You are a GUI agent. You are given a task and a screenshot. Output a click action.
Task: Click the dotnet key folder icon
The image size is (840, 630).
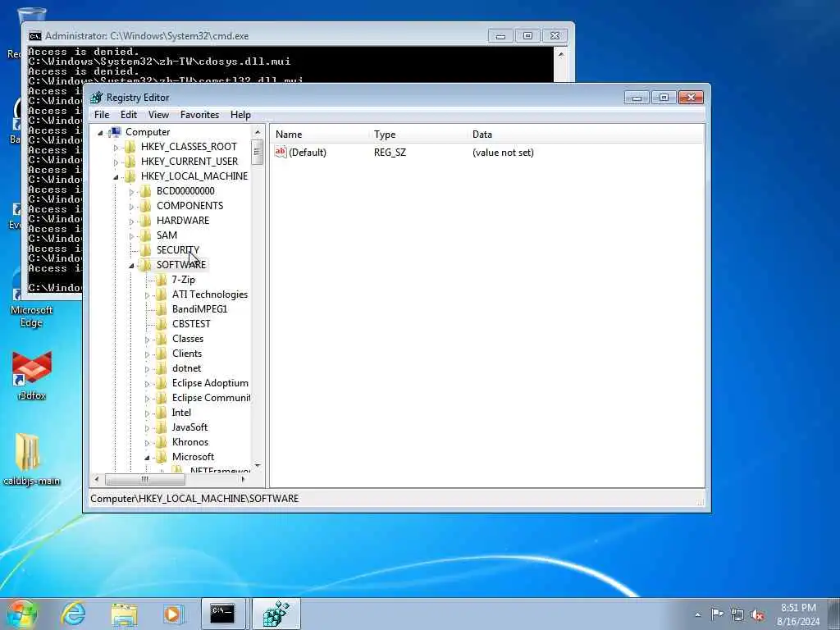162,368
